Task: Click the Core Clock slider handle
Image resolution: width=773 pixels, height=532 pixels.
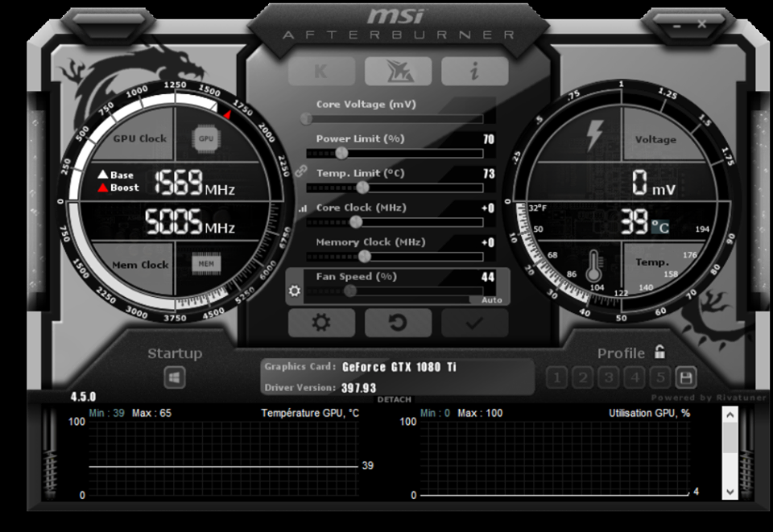Action: (x=356, y=222)
